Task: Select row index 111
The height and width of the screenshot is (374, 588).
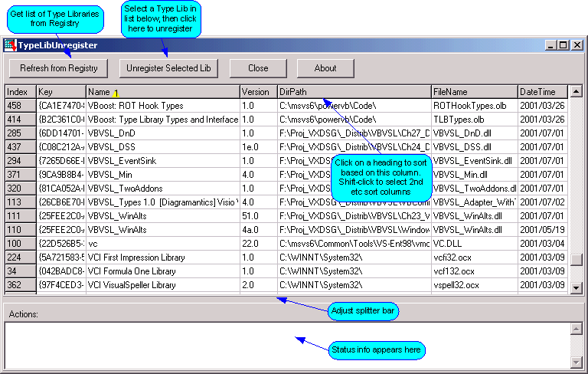Action: tap(21, 216)
